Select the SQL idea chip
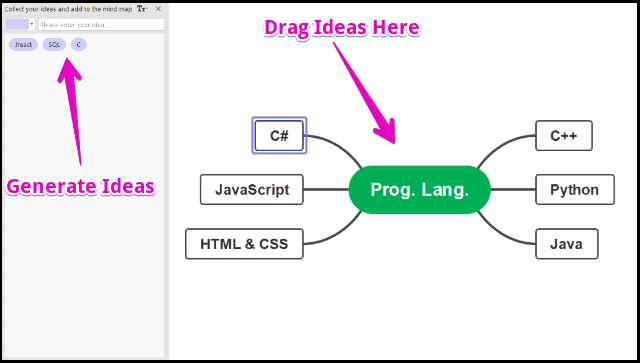 [54, 45]
